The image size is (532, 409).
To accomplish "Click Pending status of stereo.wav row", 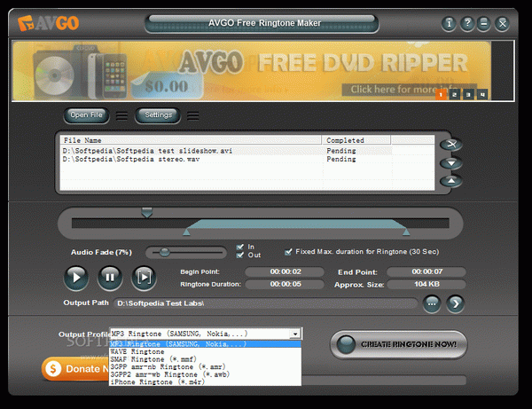I will [x=341, y=159].
